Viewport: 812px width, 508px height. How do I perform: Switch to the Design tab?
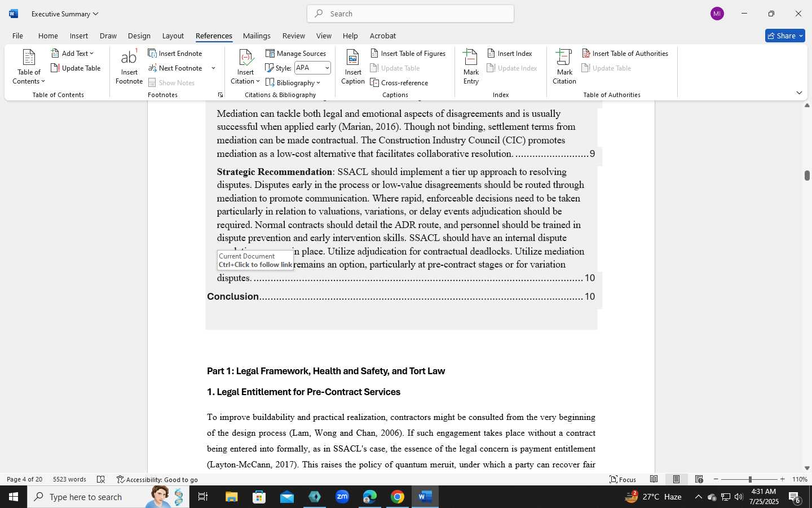click(x=139, y=36)
